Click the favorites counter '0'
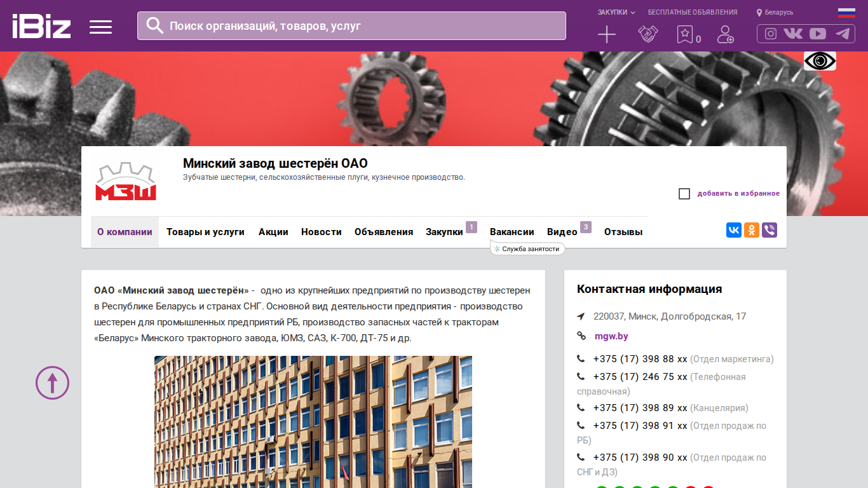This screenshot has width=868, height=488. (698, 39)
